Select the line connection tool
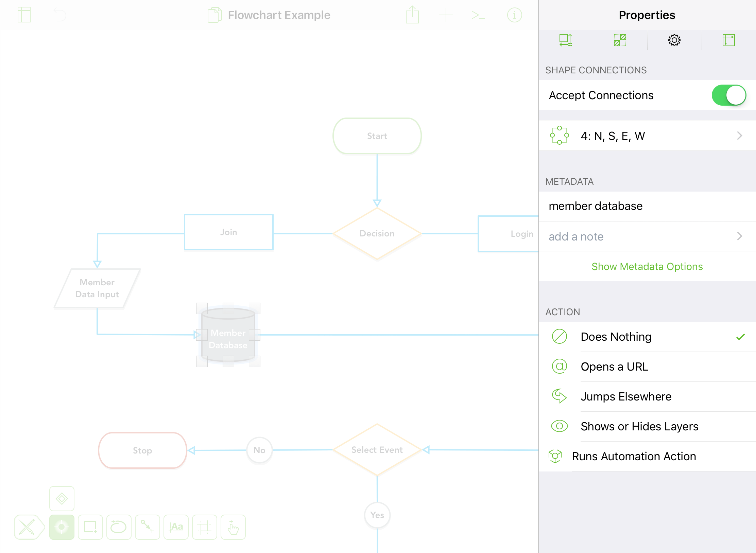This screenshot has width=756, height=553. (147, 527)
